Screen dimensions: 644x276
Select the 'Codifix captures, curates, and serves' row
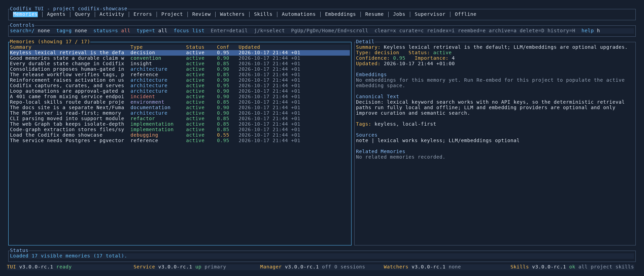tap(180, 86)
